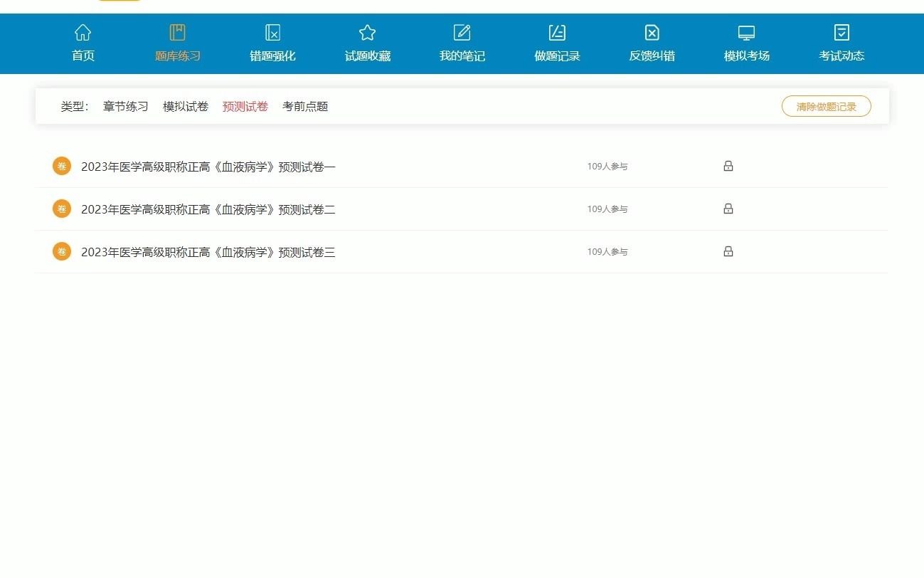
Task: Click the 模拟考场 monitor icon
Action: (x=746, y=33)
